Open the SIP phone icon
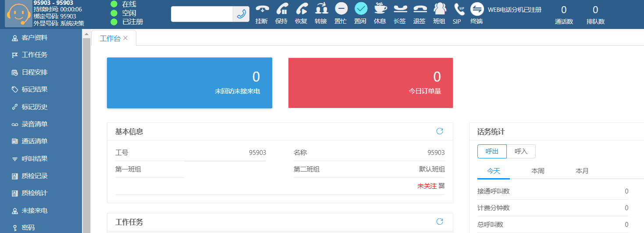The height and width of the screenshot is (233, 644). (x=458, y=9)
